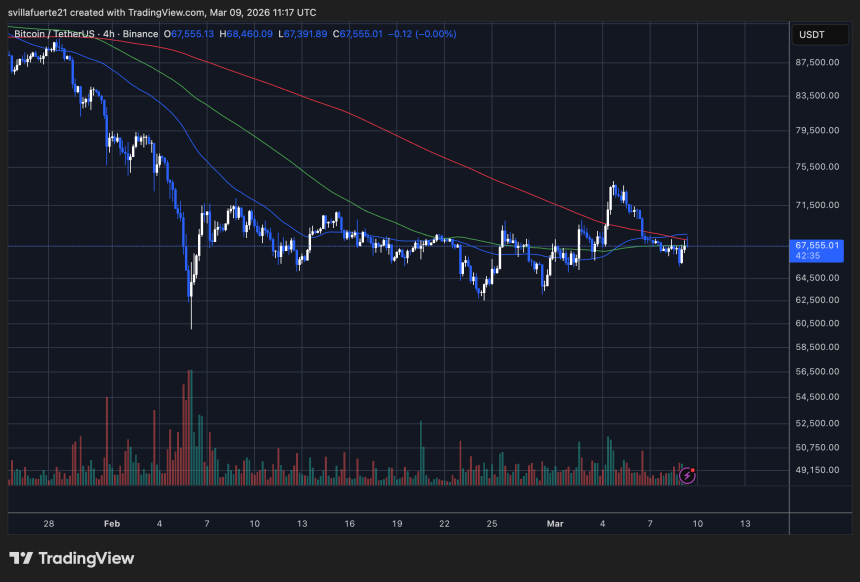Click the 28 date label on time axis

coord(50,523)
